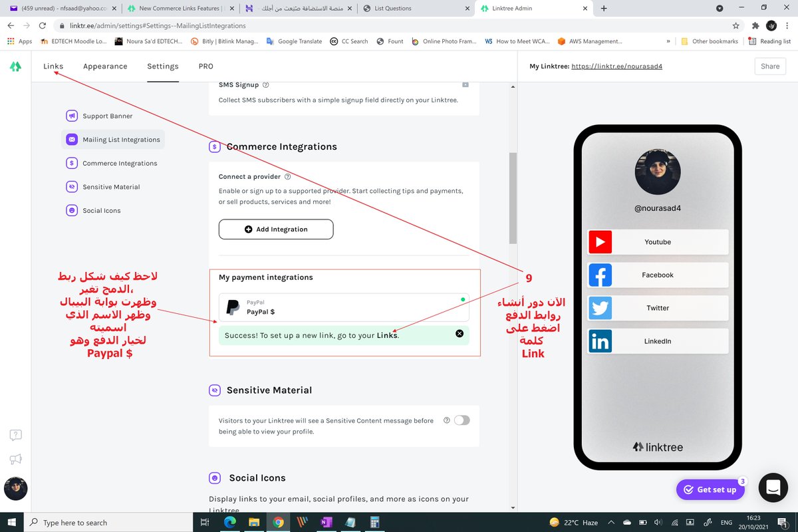Open the Bitly bookmark

(x=224, y=41)
